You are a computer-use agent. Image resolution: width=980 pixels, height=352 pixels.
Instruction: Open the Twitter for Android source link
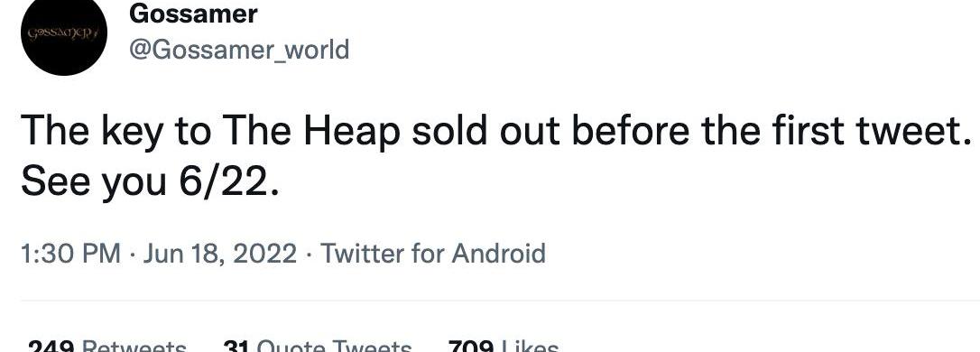coord(433,254)
